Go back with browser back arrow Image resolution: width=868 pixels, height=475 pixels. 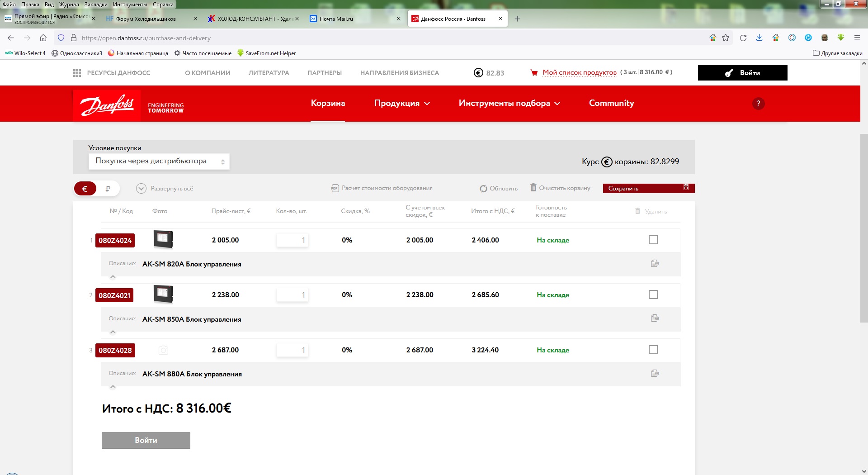pos(11,38)
